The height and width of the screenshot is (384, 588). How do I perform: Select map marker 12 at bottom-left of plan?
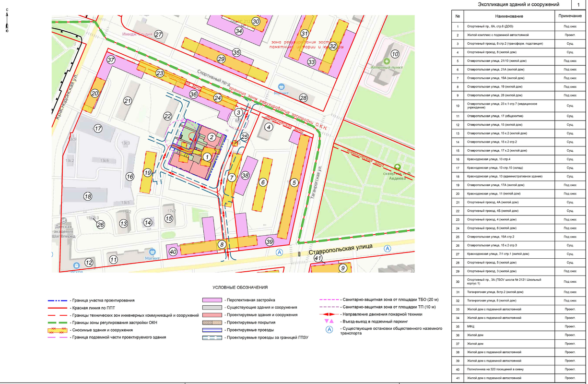pyautogui.click(x=89, y=262)
